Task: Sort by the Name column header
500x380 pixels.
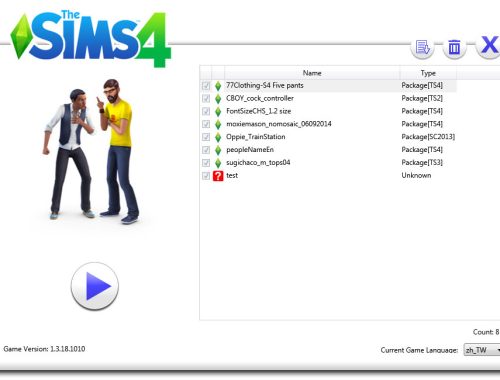Action: [312, 73]
